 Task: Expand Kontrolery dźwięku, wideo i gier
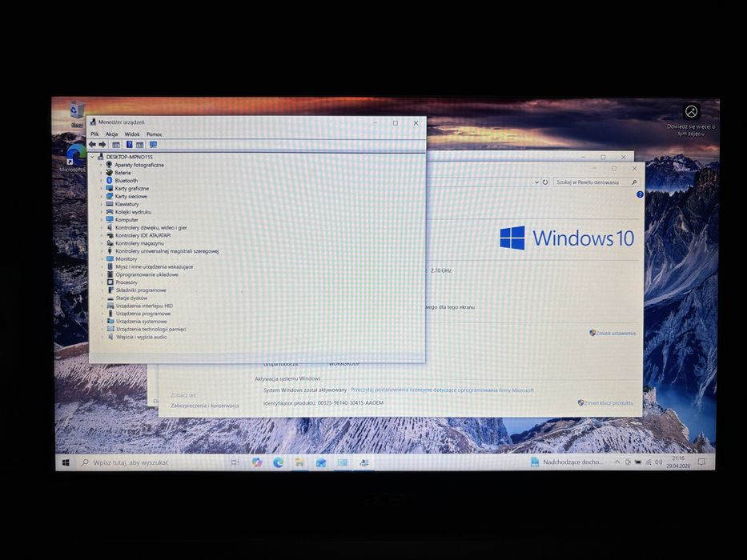tap(102, 227)
